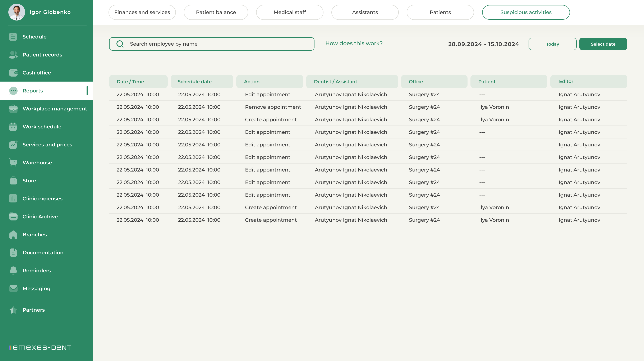Viewport: 644px width, 361px height.
Task: Click the Clinic expenses bar chart icon
Action: click(x=13, y=198)
